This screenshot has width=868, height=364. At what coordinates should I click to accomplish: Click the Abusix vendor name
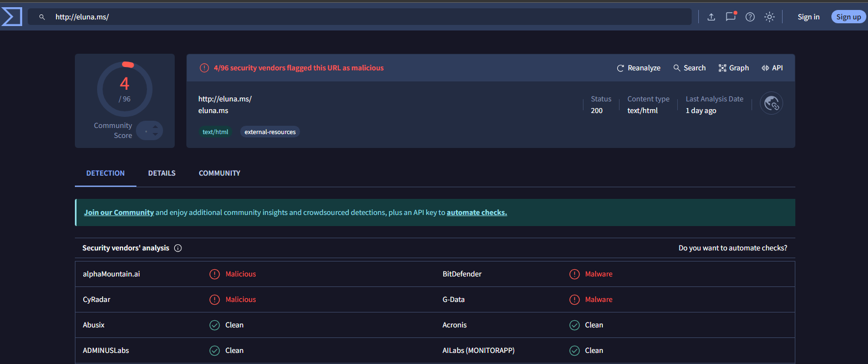94,325
